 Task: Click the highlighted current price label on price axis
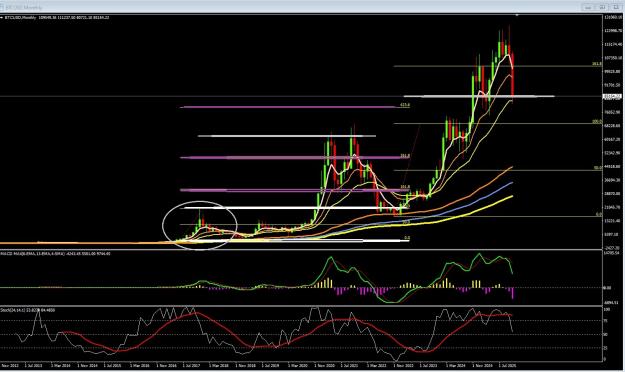[612, 96]
